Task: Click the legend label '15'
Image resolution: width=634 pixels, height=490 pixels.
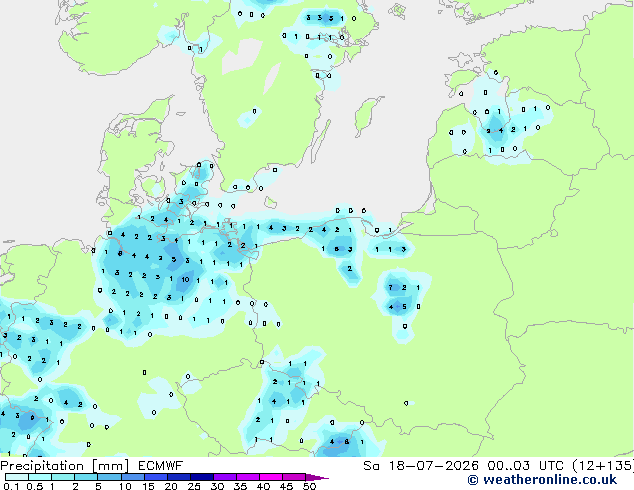Action: point(148,486)
